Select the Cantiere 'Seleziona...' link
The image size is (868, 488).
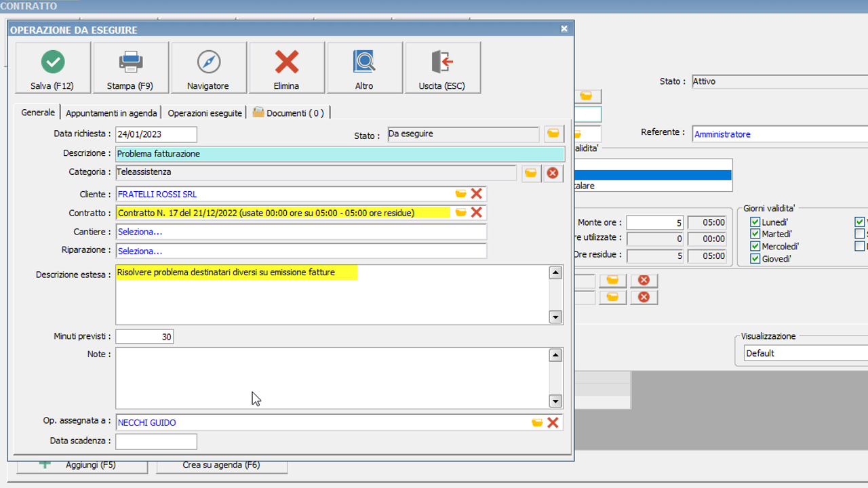click(140, 232)
